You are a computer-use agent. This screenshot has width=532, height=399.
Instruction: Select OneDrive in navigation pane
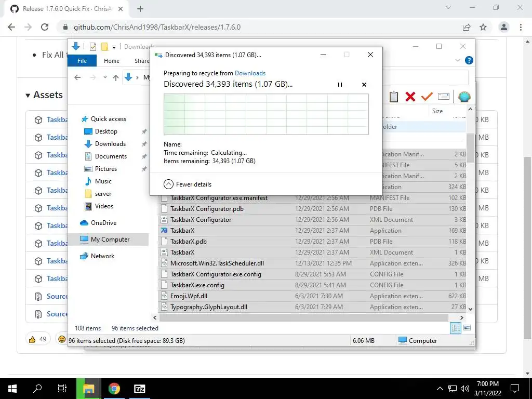[x=98, y=223]
